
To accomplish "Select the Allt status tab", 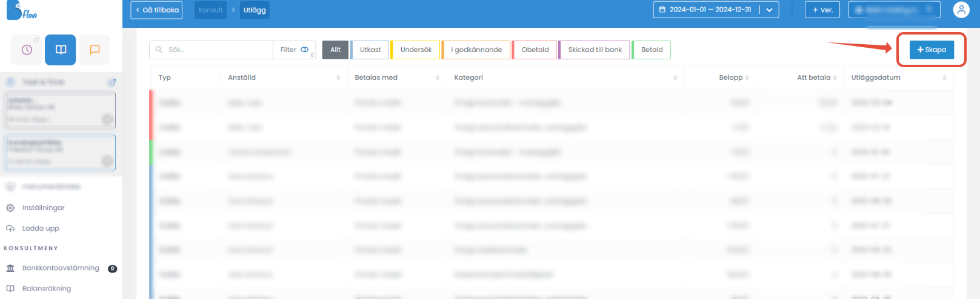I will click(x=335, y=50).
